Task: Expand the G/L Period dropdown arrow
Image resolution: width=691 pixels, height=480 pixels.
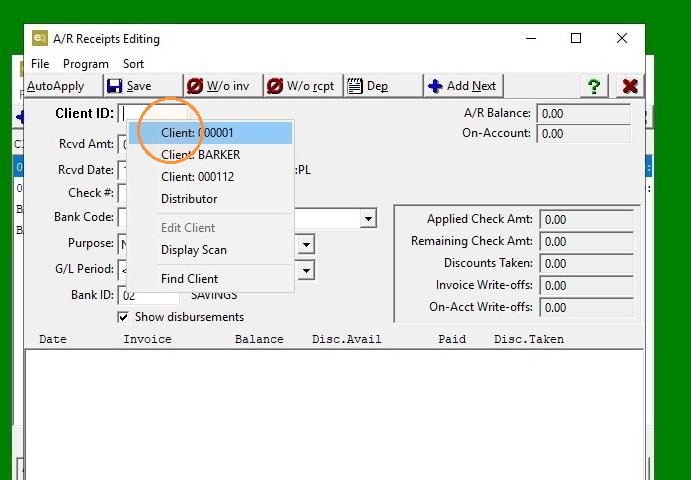Action: pyautogui.click(x=306, y=270)
